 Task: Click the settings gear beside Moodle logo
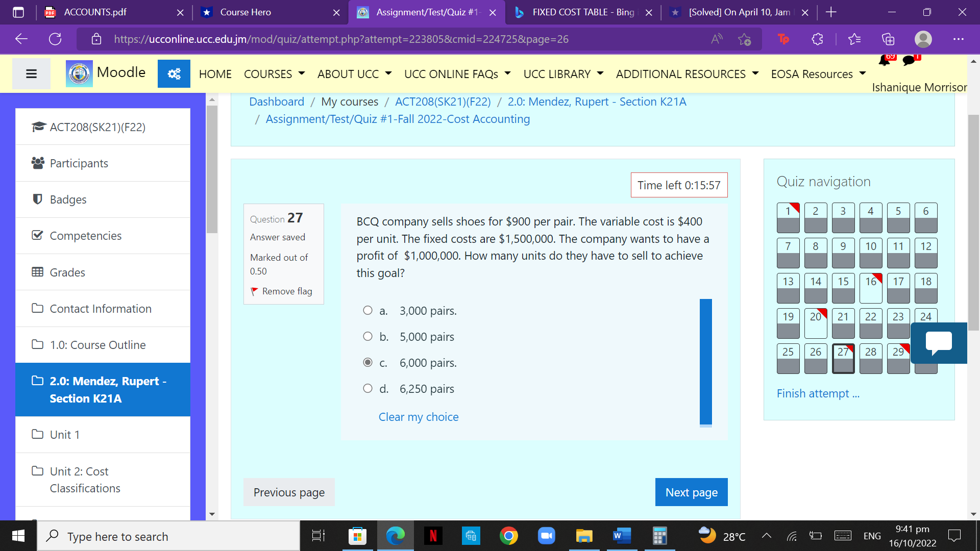click(174, 73)
